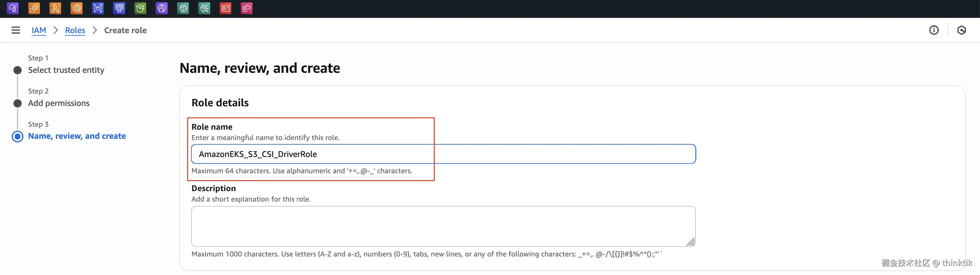Screen dimensions: 980x275
Task: Open the green S3 bucket icon
Action: [x=140, y=8]
